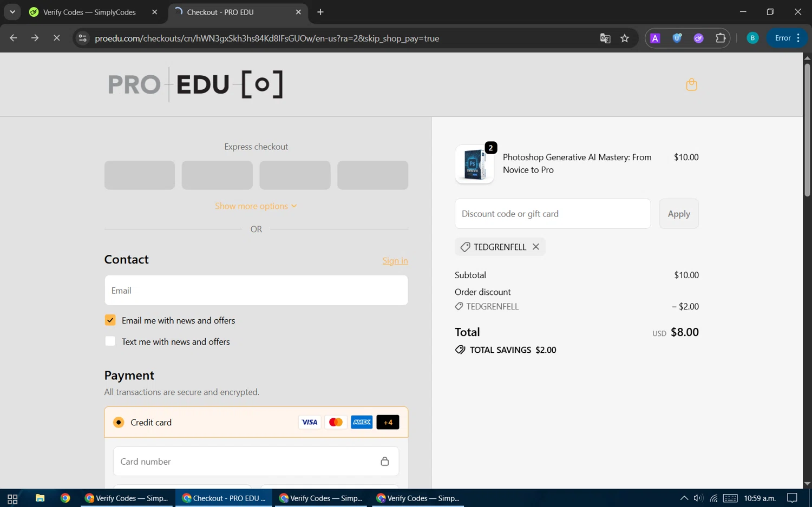The image size is (812, 507).
Task: Open the shopping bag cart icon
Action: (691, 84)
